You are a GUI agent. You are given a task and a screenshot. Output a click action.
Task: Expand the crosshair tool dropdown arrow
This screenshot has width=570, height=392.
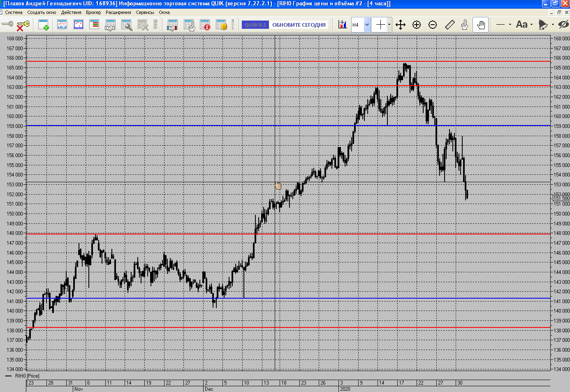coord(389,25)
